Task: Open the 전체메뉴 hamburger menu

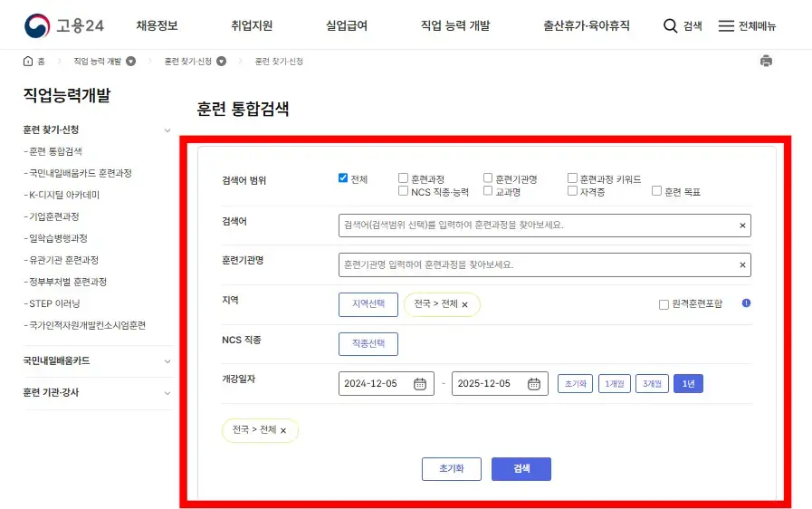Action: click(747, 26)
